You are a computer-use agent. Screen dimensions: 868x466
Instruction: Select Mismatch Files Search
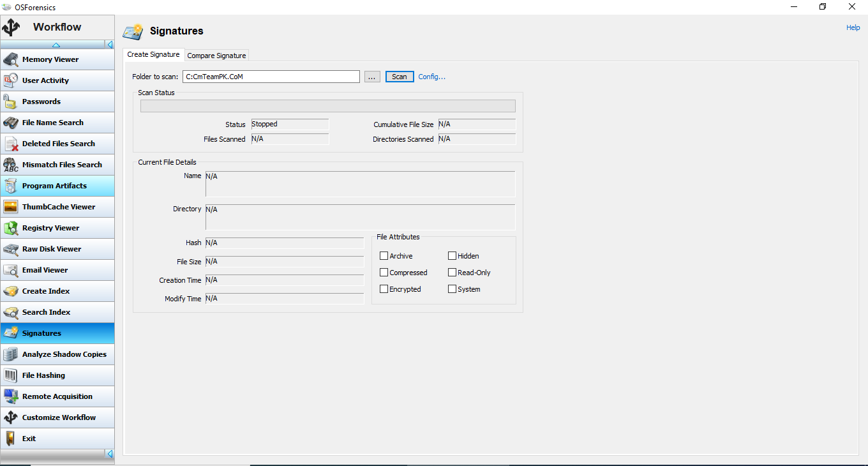57,165
